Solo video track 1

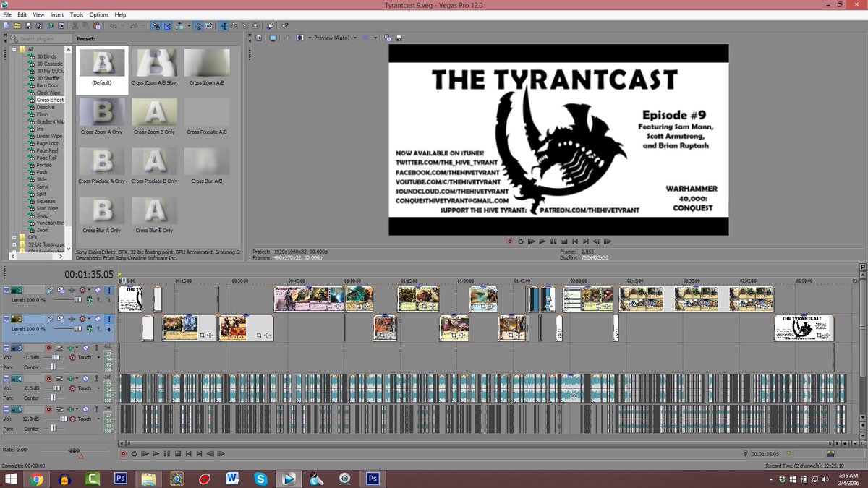point(109,290)
